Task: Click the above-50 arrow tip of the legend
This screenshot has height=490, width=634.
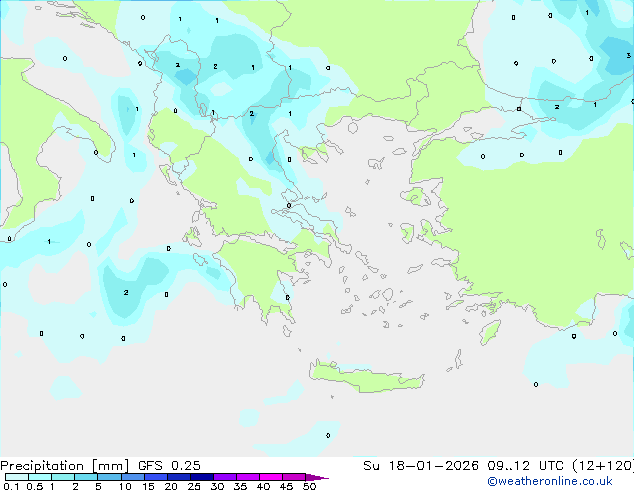Action: point(317,477)
